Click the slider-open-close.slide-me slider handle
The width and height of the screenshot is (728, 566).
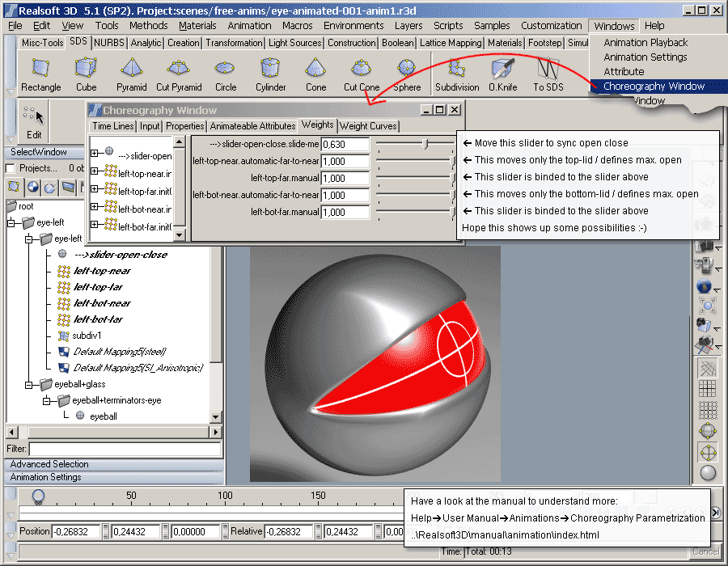tap(425, 144)
